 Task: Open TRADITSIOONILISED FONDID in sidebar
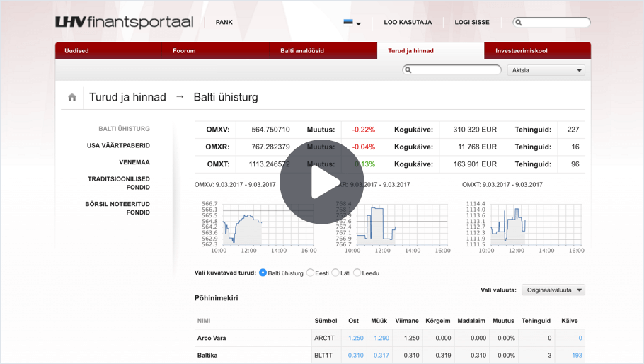pyautogui.click(x=119, y=183)
